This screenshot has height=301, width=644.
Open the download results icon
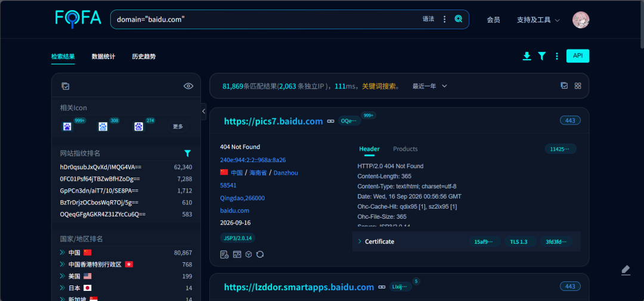tap(527, 56)
